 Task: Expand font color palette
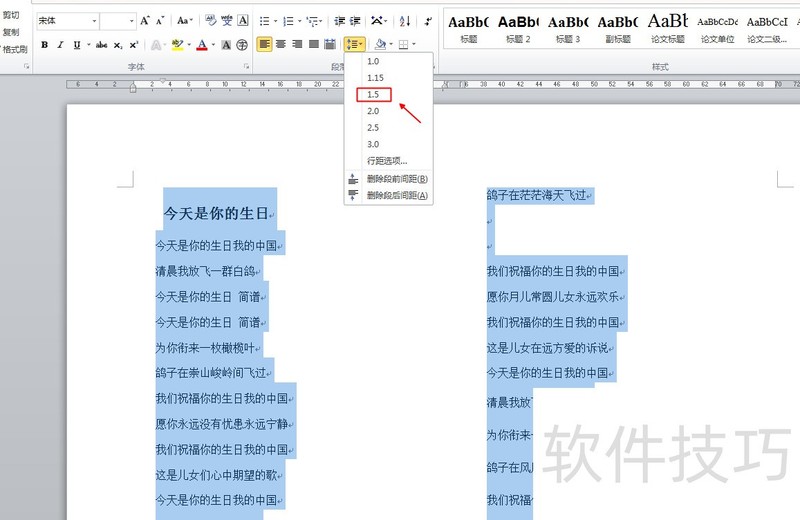click(213, 45)
